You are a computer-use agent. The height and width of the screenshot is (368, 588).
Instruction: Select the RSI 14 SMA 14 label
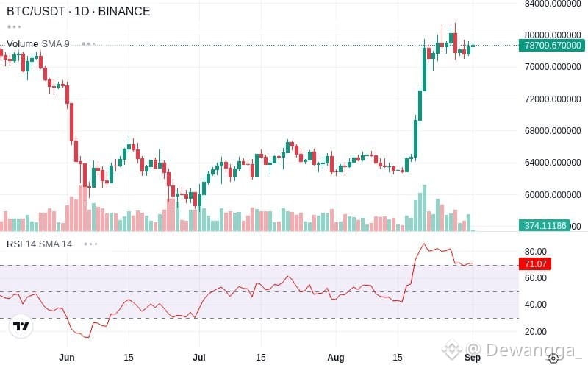pos(40,244)
